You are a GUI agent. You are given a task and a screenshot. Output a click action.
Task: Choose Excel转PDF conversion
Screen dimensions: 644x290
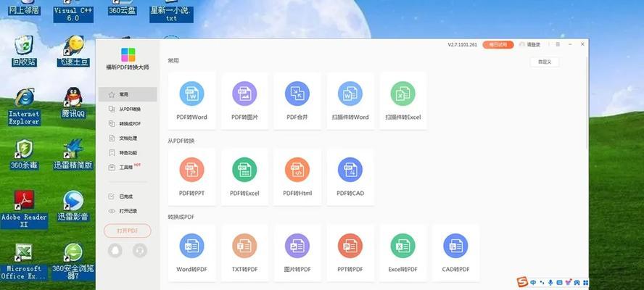403,253
